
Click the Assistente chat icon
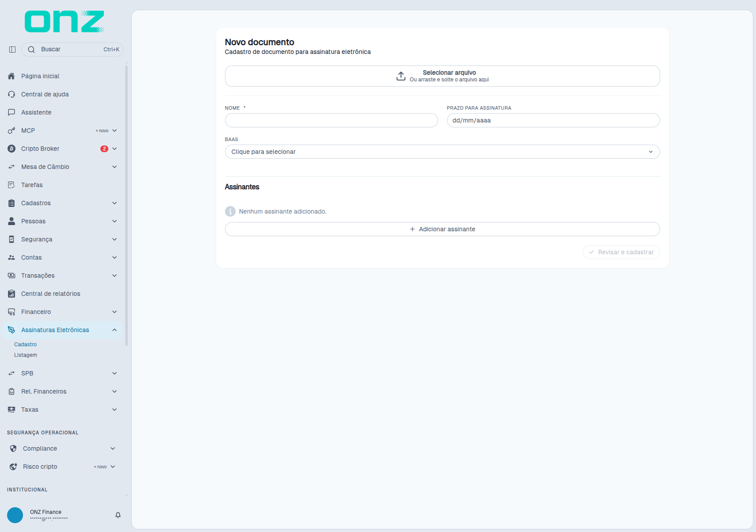coord(11,112)
